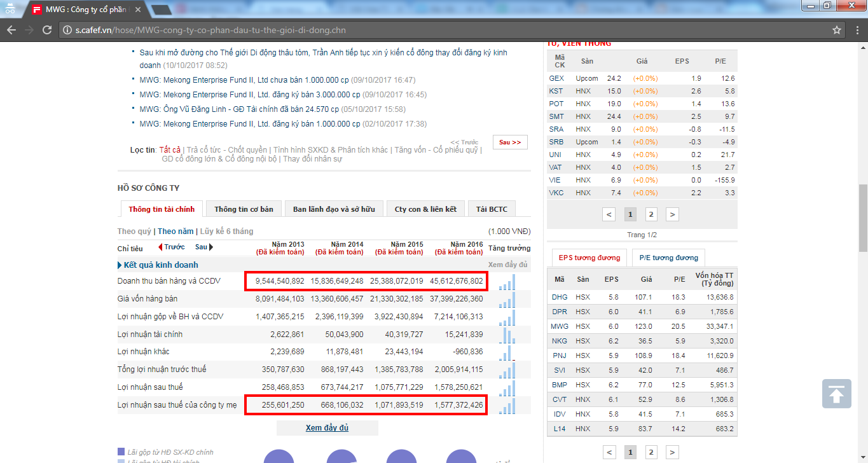This screenshot has height=463, width=868.
Task: Switch the view to Theo quý
Action: tap(135, 231)
